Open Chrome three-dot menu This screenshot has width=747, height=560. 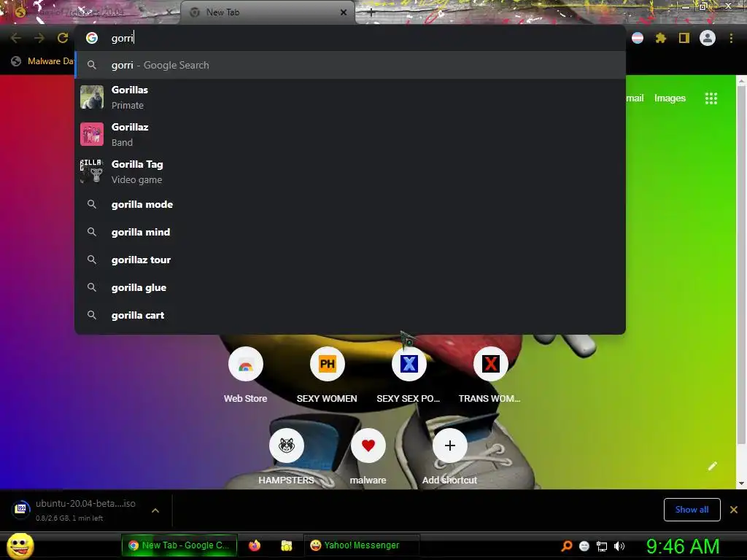click(x=731, y=38)
